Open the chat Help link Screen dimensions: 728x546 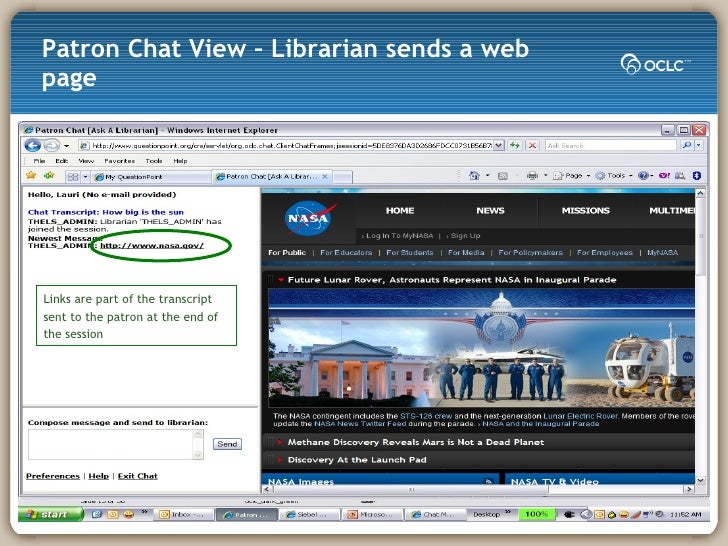[98, 476]
